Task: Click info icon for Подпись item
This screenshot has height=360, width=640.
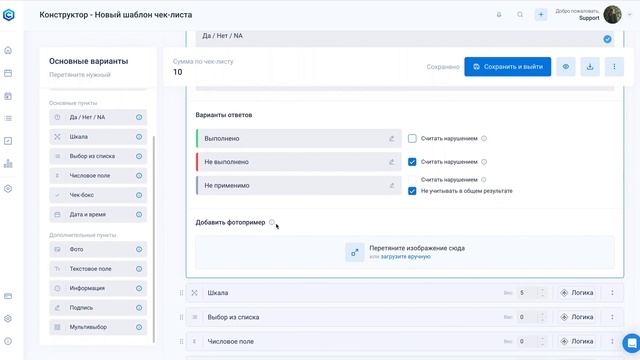Action: click(139, 308)
